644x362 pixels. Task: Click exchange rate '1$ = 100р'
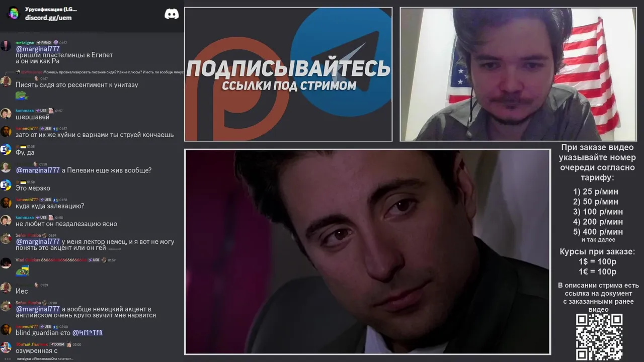pos(597,261)
